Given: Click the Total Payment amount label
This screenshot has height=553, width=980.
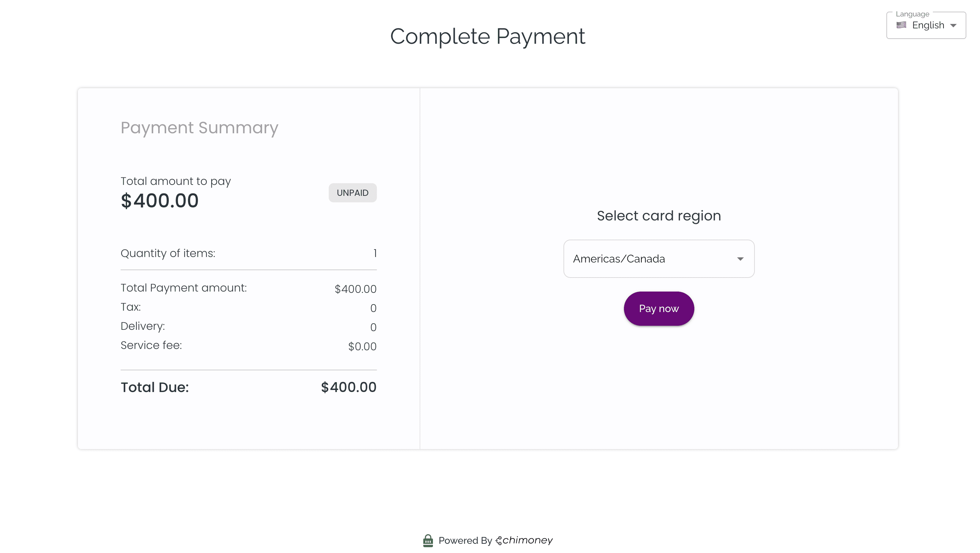Looking at the screenshot, I should [183, 288].
